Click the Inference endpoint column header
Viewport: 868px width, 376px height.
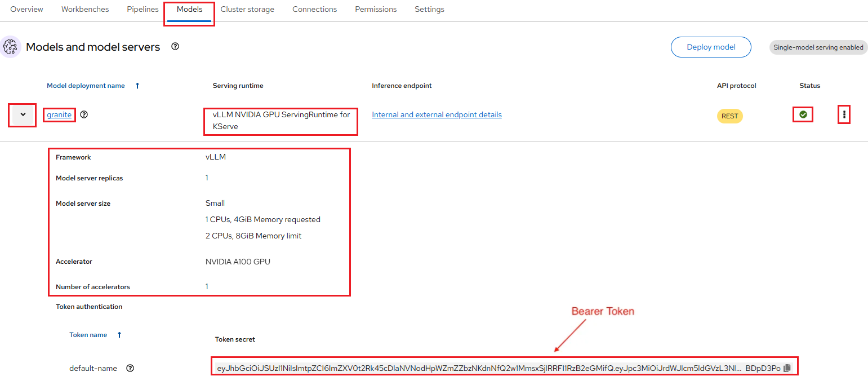pos(402,86)
